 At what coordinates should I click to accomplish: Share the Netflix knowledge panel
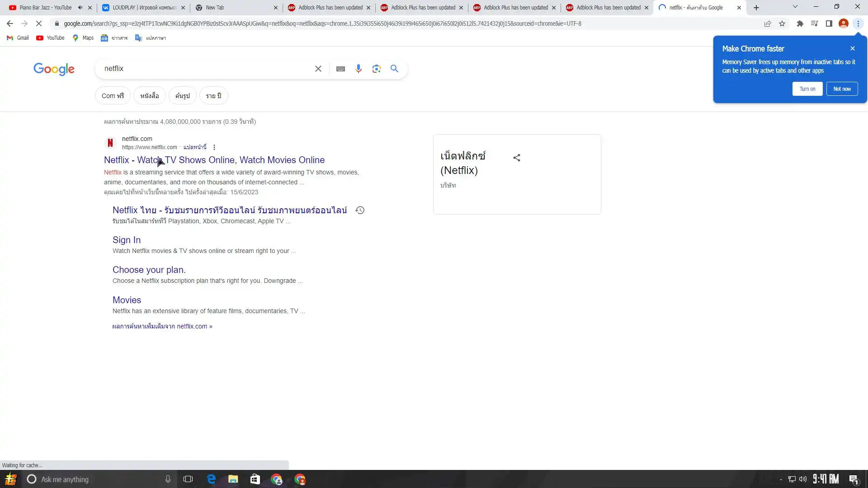[517, 158]
